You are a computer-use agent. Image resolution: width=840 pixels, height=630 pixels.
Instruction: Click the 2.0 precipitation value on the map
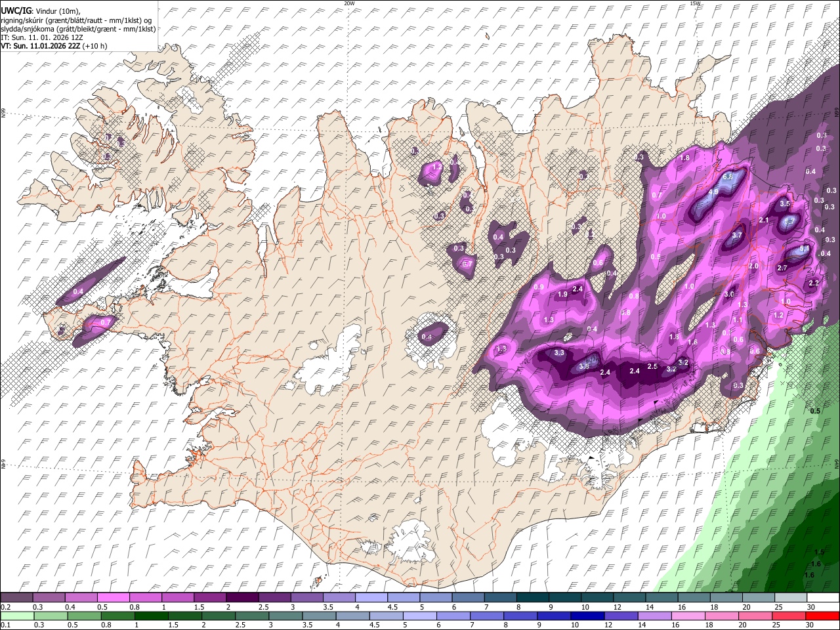tap(753, 266)
